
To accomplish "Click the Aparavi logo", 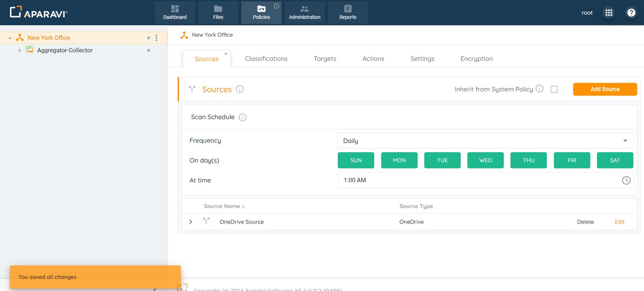I will (x=38, y=12).
